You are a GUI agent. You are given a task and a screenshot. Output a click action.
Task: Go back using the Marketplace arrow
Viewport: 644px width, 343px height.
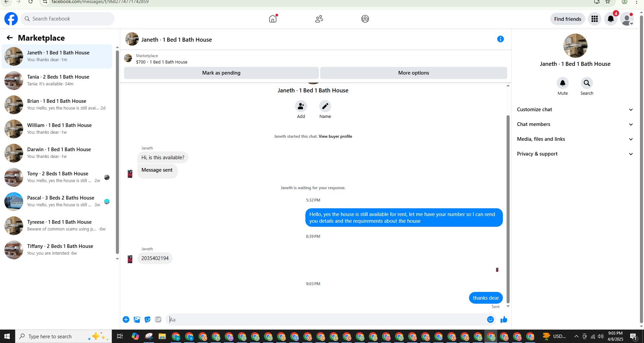(x=10, y=38)
